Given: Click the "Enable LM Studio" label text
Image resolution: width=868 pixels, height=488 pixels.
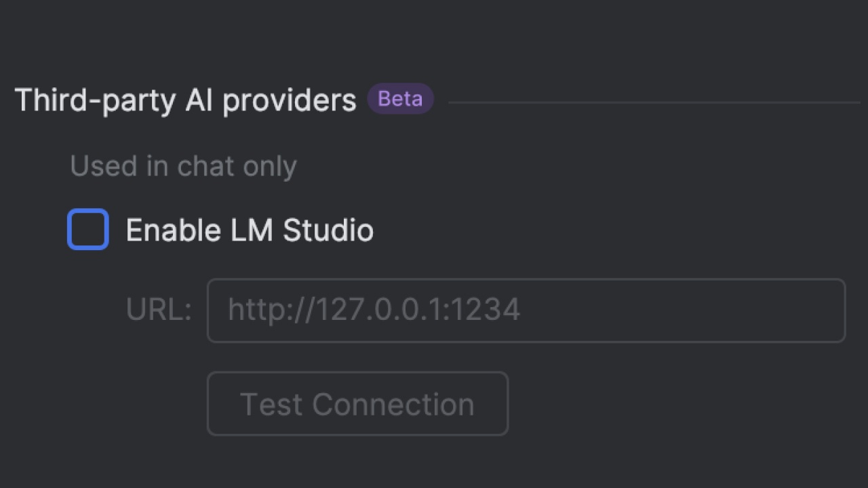Looking at the screenshot, I should click(249, 230).
